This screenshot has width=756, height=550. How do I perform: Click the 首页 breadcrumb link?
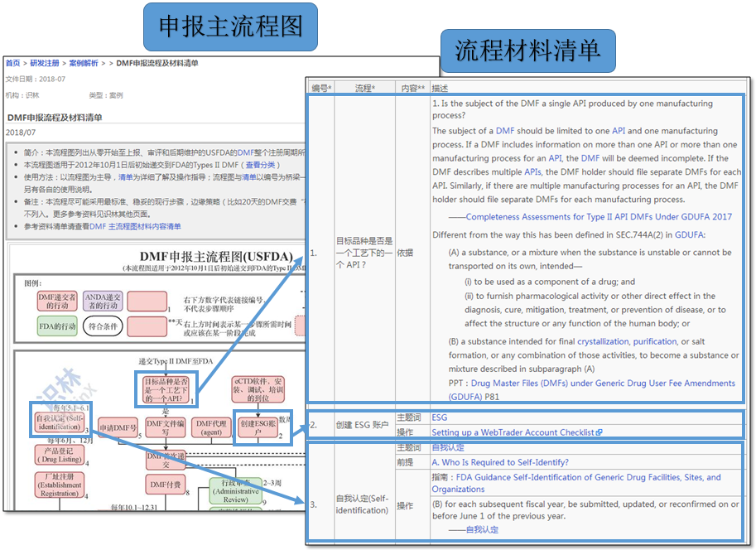(x=12, y=63)
